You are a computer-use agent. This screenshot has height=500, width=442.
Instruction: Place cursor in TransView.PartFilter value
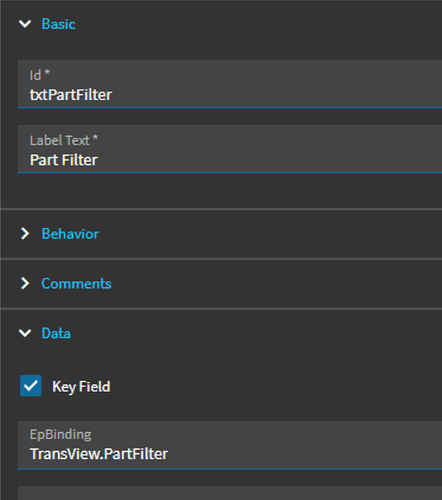pyautogui.click(x=99, y=454)
